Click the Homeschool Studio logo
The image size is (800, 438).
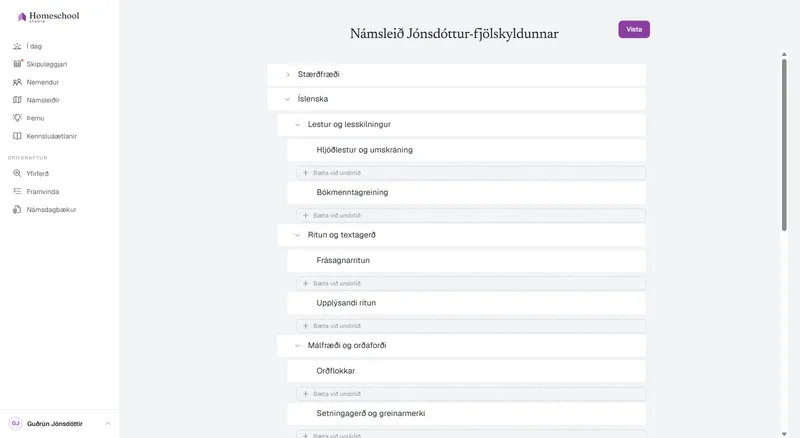[x=48, y=17]
